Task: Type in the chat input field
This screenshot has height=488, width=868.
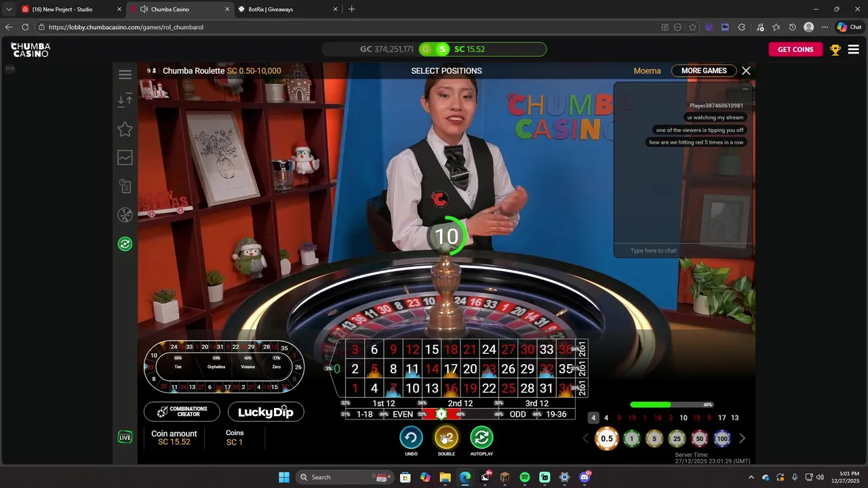Action: (x=683, y=251)
